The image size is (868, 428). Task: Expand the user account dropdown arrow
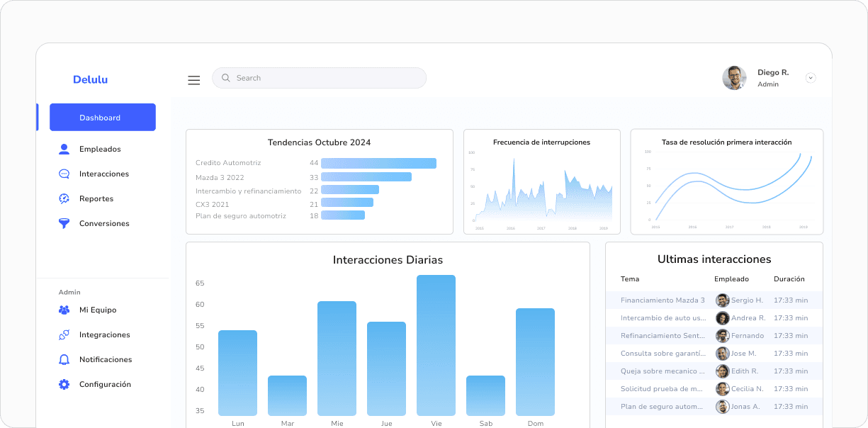click(x=811, y=78)
